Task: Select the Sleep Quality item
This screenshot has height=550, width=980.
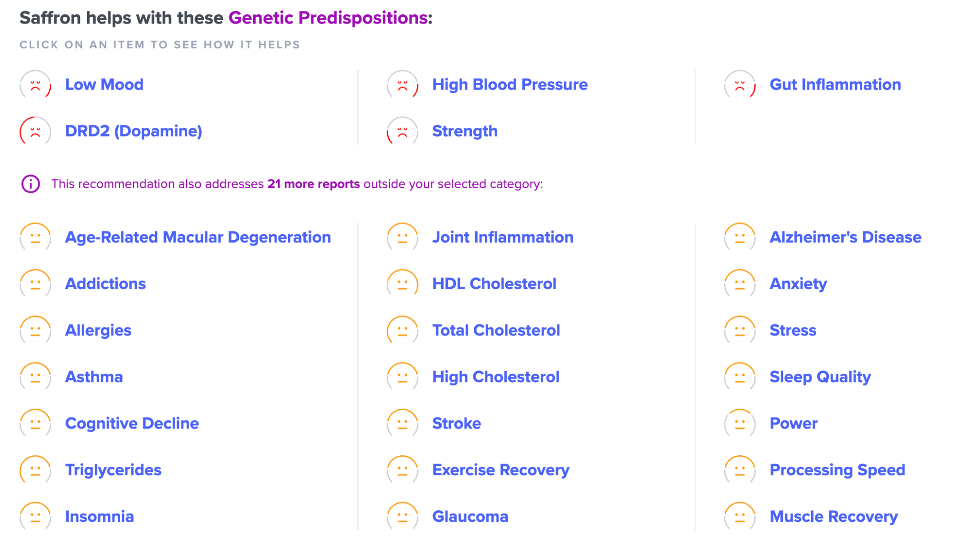Action: 820,377
